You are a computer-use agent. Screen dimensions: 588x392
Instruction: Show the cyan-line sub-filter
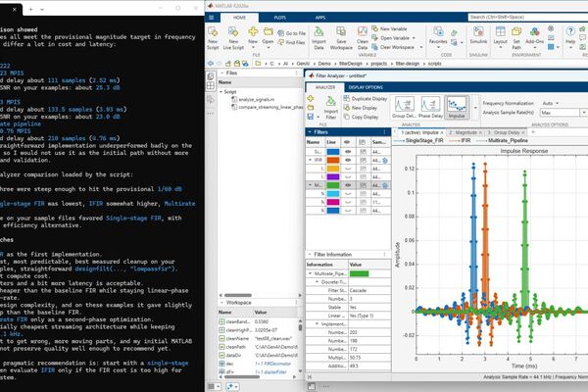pyautogui.click(x=348, y=194)
